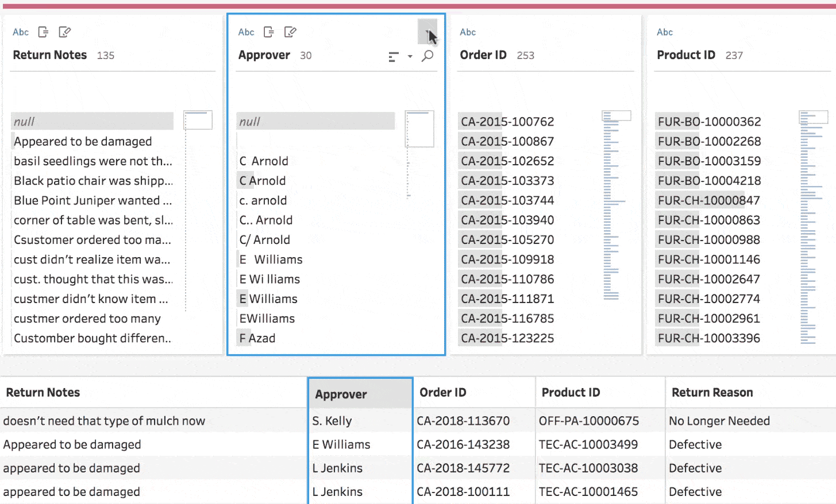Viewport: 836px width, 504px height.
Task: Open search in the Approver field
Action: click(427, 56)
